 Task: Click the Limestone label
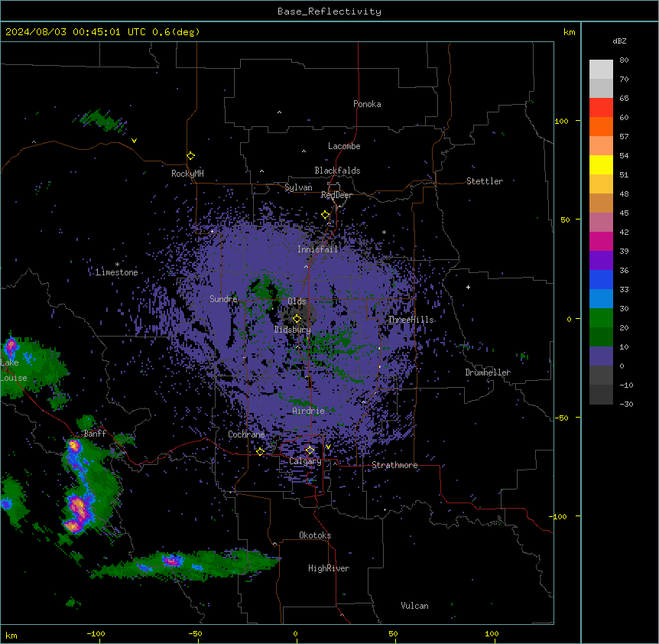click(117, 272)
